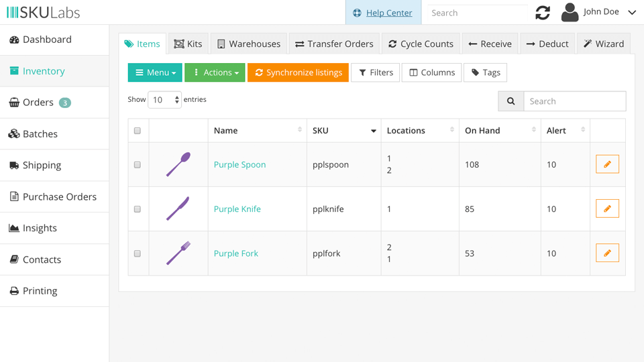Toggle the select-all checkbox in table header
The width and height of the screenshot is (644, 362).
click(138, 131)
